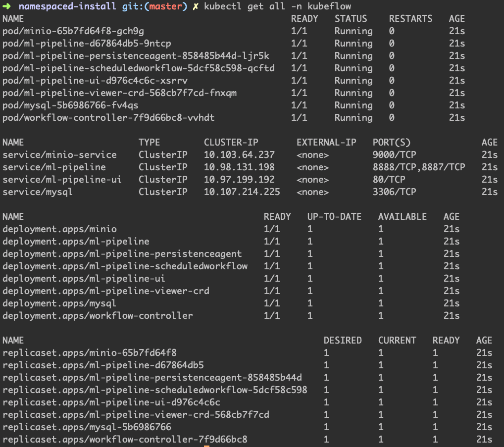Viewport: 504px width, 447px height.
Task: Click deployment.apps/ml-pipeline-persistenceagent entry
Action: coord(122,254)
